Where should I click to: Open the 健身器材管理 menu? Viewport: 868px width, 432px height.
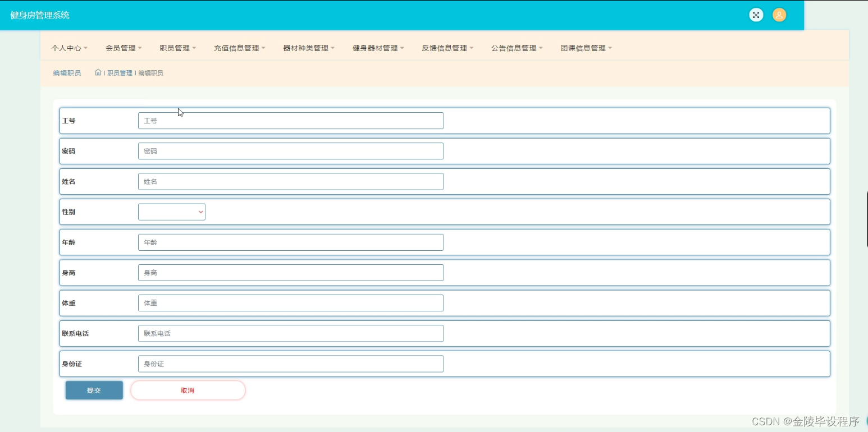pyautogui.click(x=378, y=48)
